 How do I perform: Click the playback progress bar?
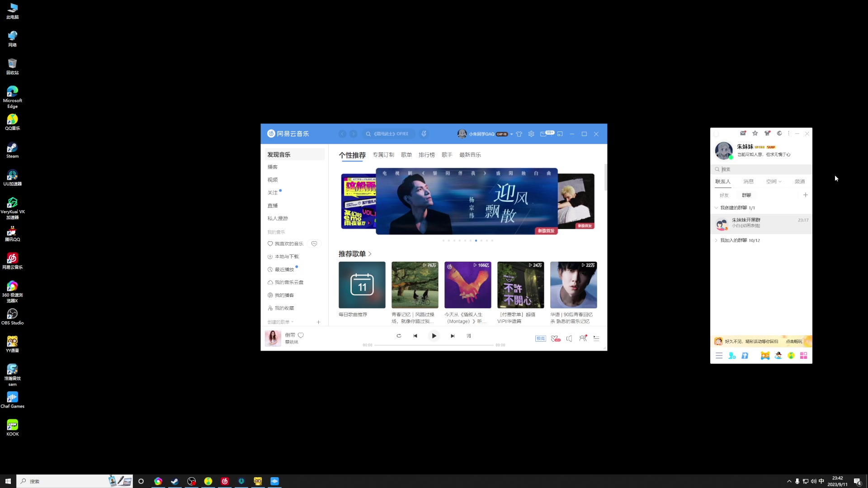click(434, 345)
